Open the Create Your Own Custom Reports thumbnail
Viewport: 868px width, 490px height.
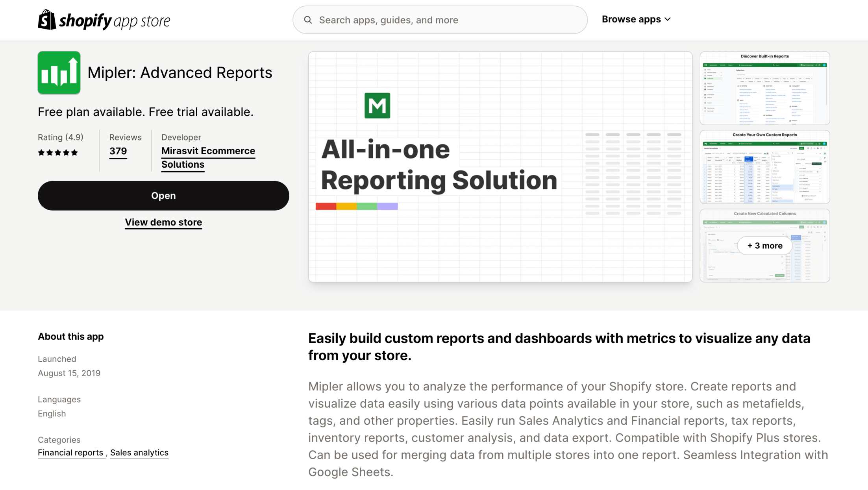tap(765, 167)
